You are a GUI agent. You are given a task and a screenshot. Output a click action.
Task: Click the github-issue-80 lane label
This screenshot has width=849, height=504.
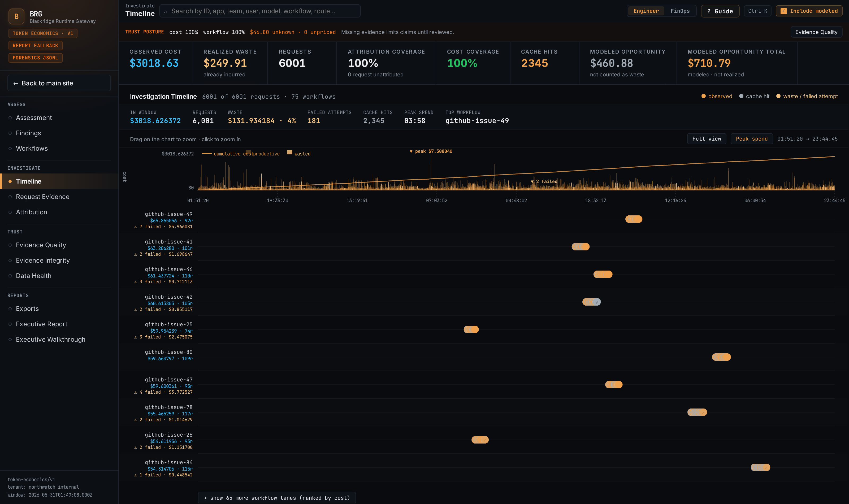click(168, 352)
